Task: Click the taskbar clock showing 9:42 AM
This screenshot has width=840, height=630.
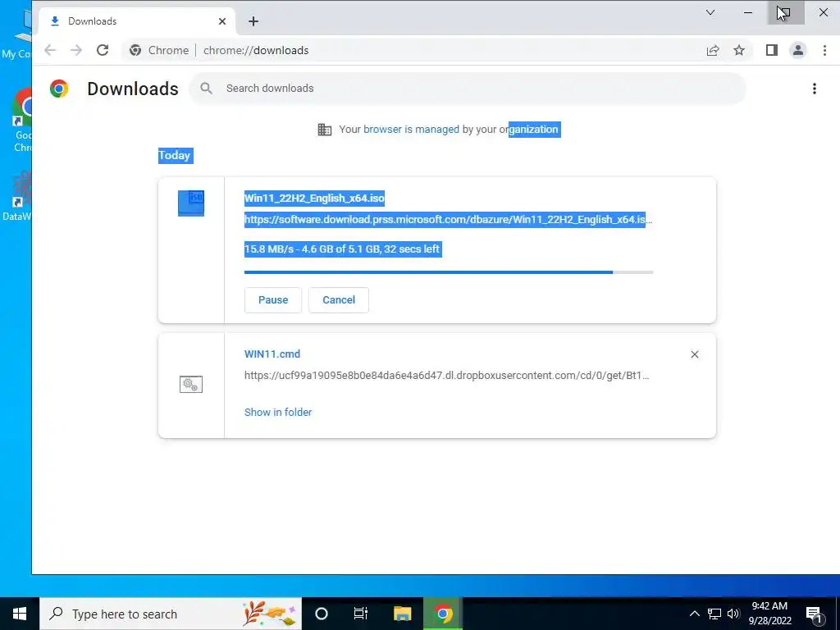Action: (769, 614)
